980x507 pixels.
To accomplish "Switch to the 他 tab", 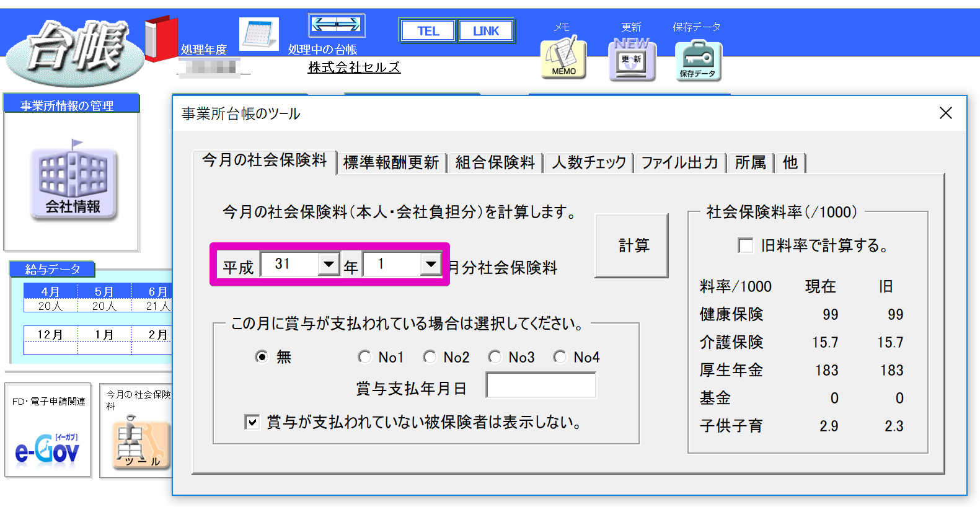I will pyautogui.click(x=790, y=162).
